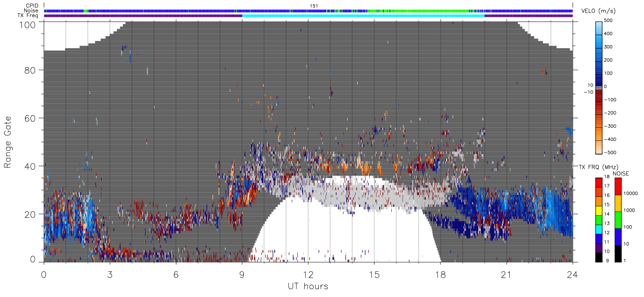The width and height of the screenshot is (644, 297).
Task: Click the NOISE legend title
Action: click(621, 173)
